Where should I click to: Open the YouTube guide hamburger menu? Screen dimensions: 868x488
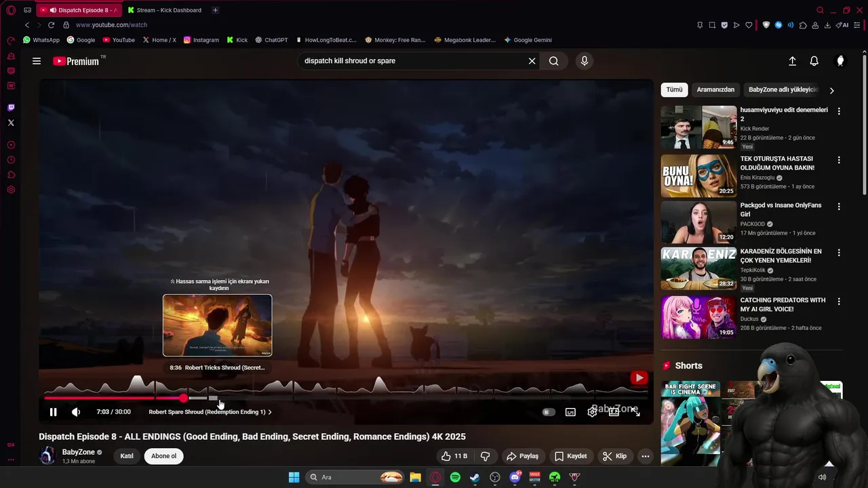37,61
